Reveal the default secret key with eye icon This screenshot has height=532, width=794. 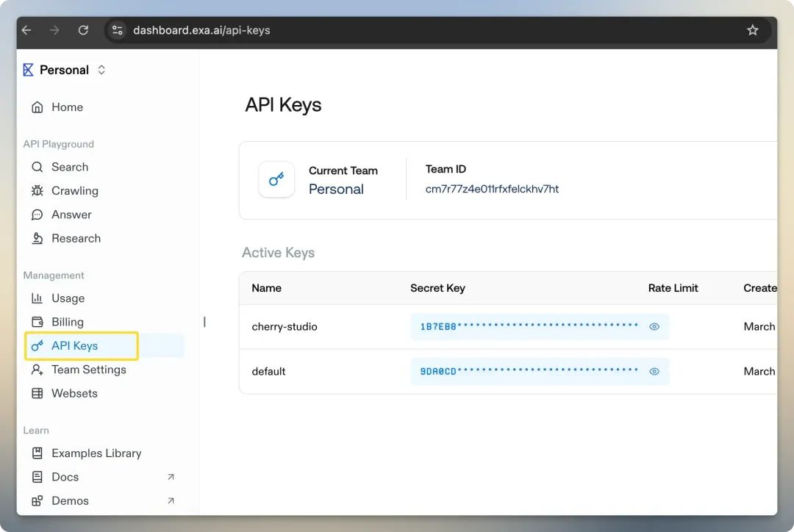[x=654, y=371]
